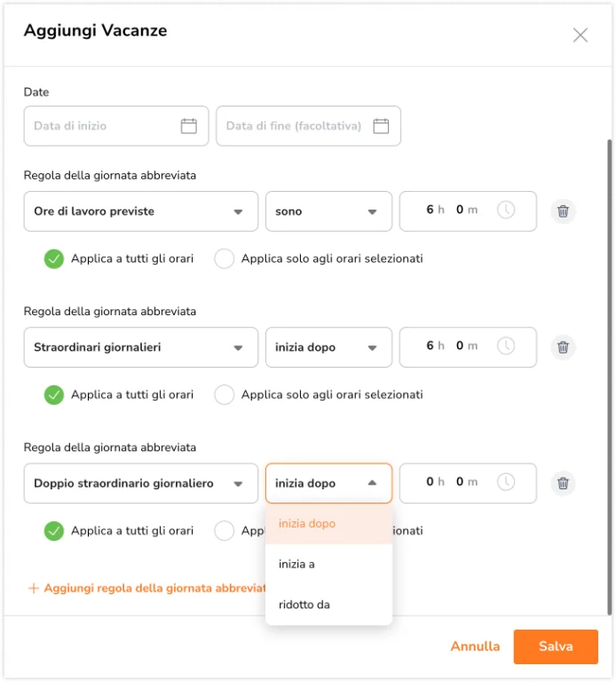Click the Annulla link
Screen dimensions: 616x682
(475, 646)
